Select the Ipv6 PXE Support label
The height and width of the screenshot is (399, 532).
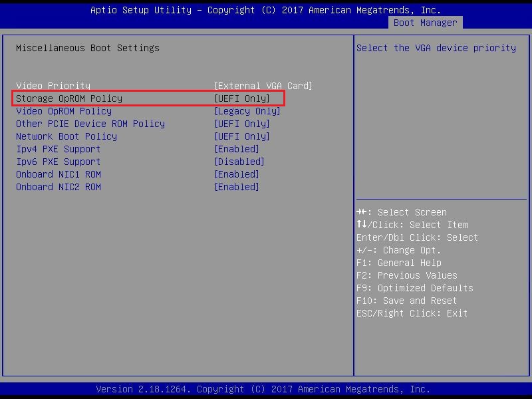point(59,162)
